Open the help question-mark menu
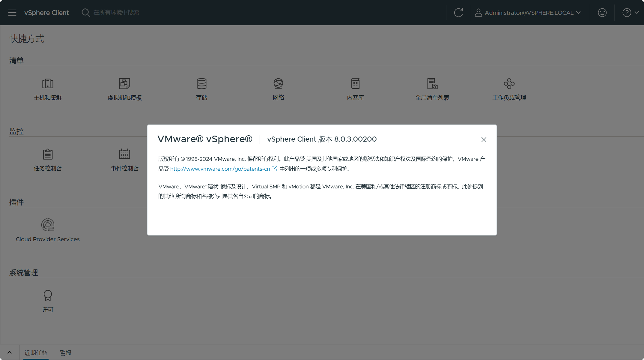 click(x=631, y=13)
